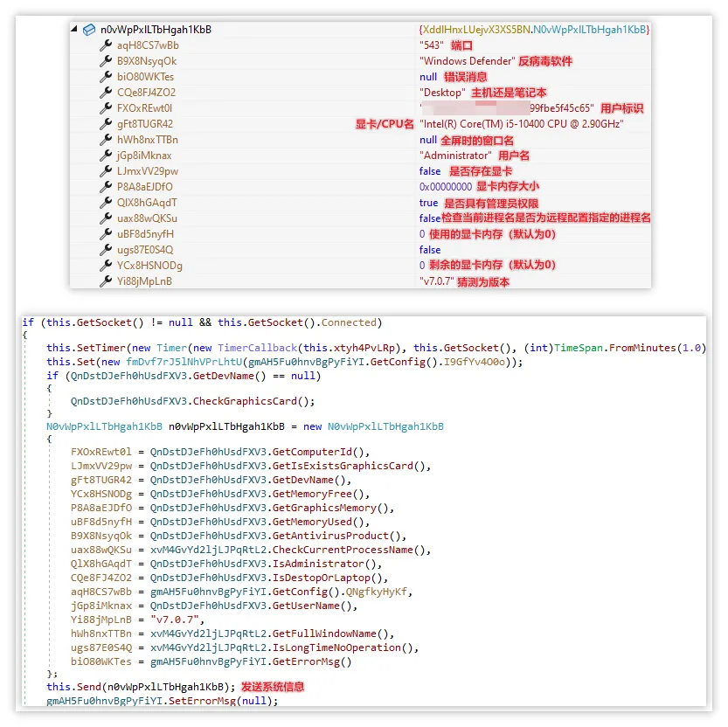Click the wrench icon next to LJmxVV29pw
Viewport: 728px width, 727px height.
(x=106, y=171)
